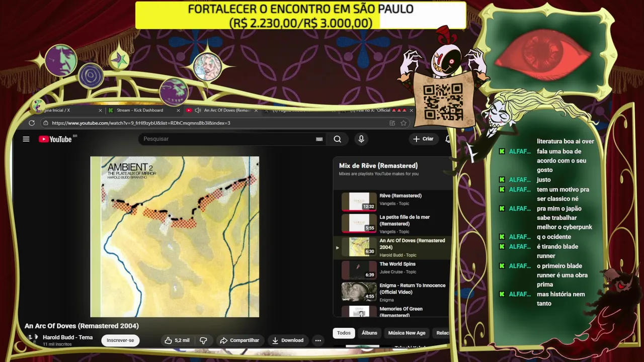Viewport: 644px width, 362px height.
Task: Select An Arc Of Doves browser tab
Action: [x=221, y=110]
